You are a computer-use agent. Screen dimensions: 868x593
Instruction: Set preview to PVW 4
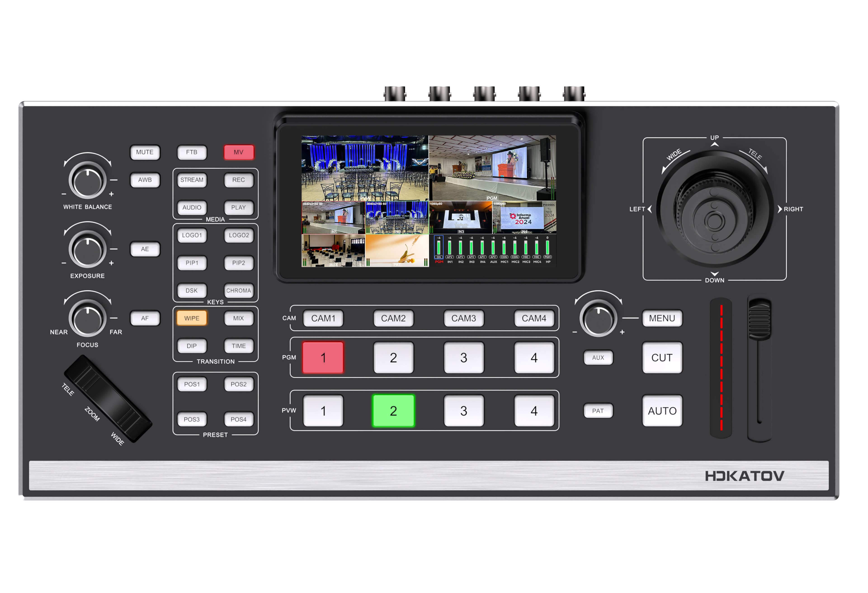click(534, 410)
